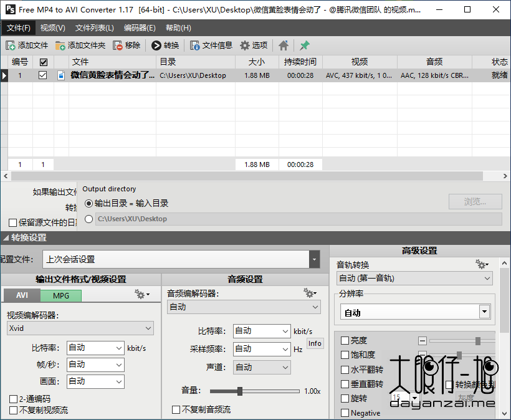Enable Negative checkbox
This screenshot has width=511, height=420.
[345, 413]
